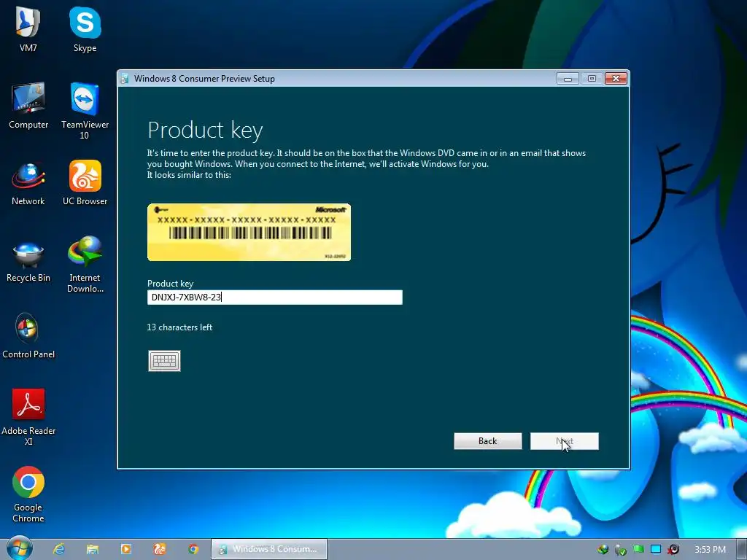The width and height of the screenshot is (747, 560).
Task: Open Windows Media Player from the taskbar
Action: (126, 549)
